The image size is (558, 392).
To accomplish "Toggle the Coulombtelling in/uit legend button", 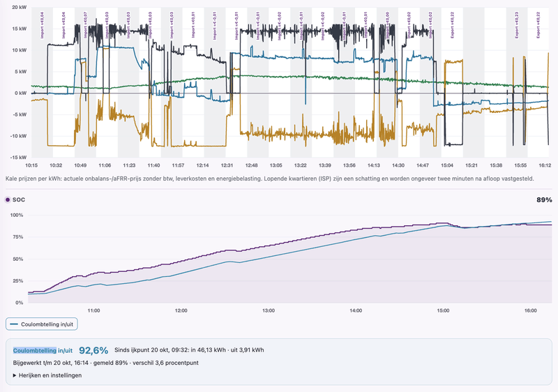I will point(42,324).
